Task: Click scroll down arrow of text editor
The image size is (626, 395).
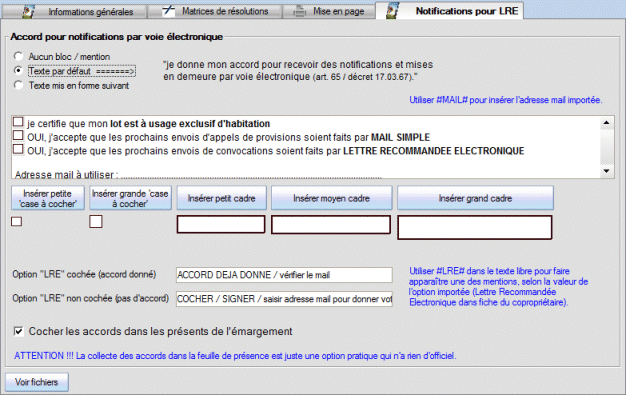Action: (x=606, y=171)
